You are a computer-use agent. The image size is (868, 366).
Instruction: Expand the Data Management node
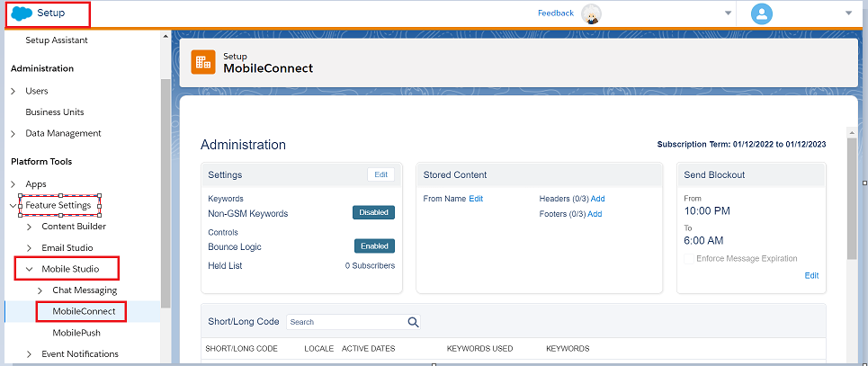pyautogui.click(x=13, y=133)
